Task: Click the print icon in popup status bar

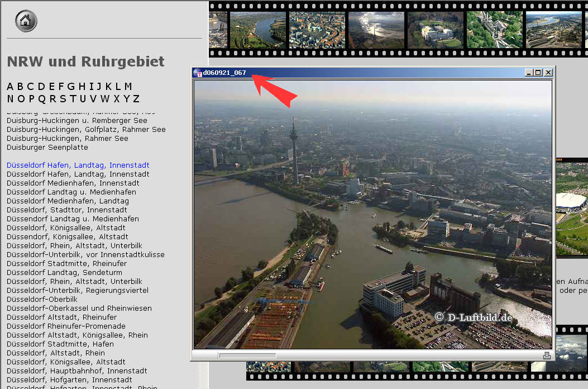Action: [547, 355]
